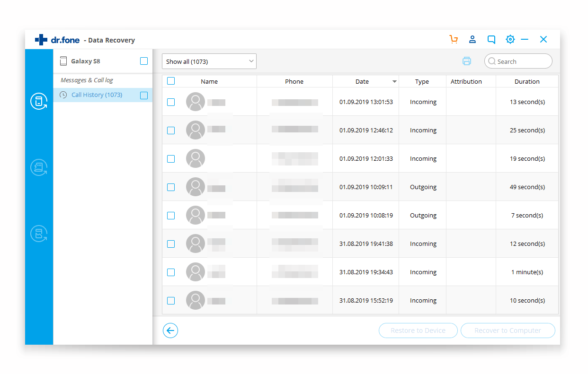Viewport: 588px width, 374px height.
Task: Click the date 31.08.2019 15:52:19
Action: (366, 300)
